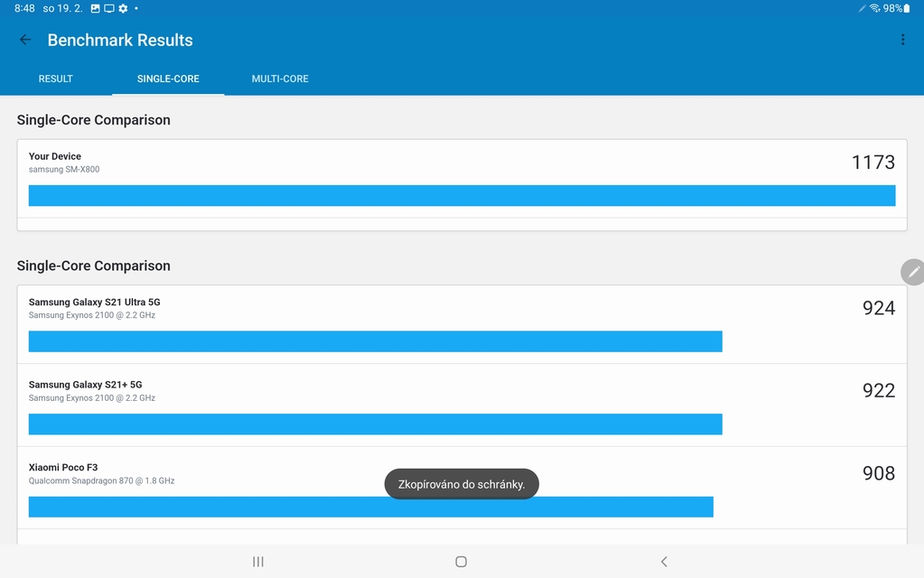Image resolution: width=924 pixels, height=578 pixels.
Task: Tap the Wi-Fi status icon
Action: [x=874, y=8]
